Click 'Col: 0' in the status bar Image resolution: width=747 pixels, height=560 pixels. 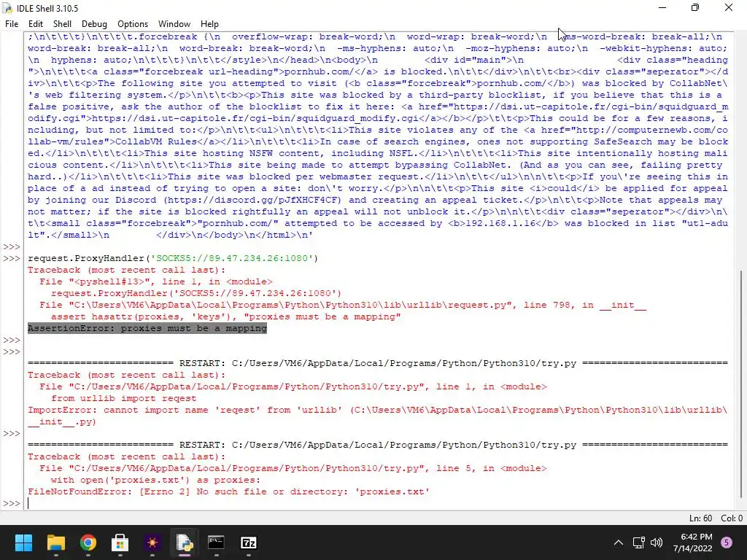click(732, 518)
